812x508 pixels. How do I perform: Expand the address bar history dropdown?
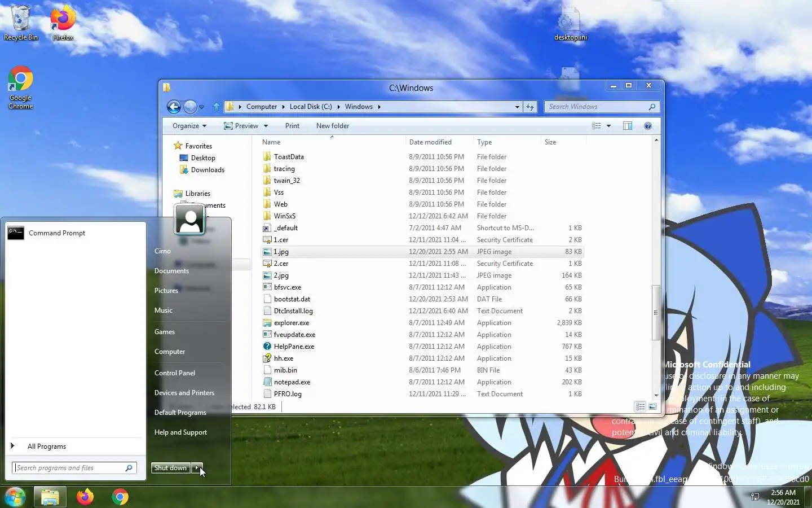pos(517,107)
